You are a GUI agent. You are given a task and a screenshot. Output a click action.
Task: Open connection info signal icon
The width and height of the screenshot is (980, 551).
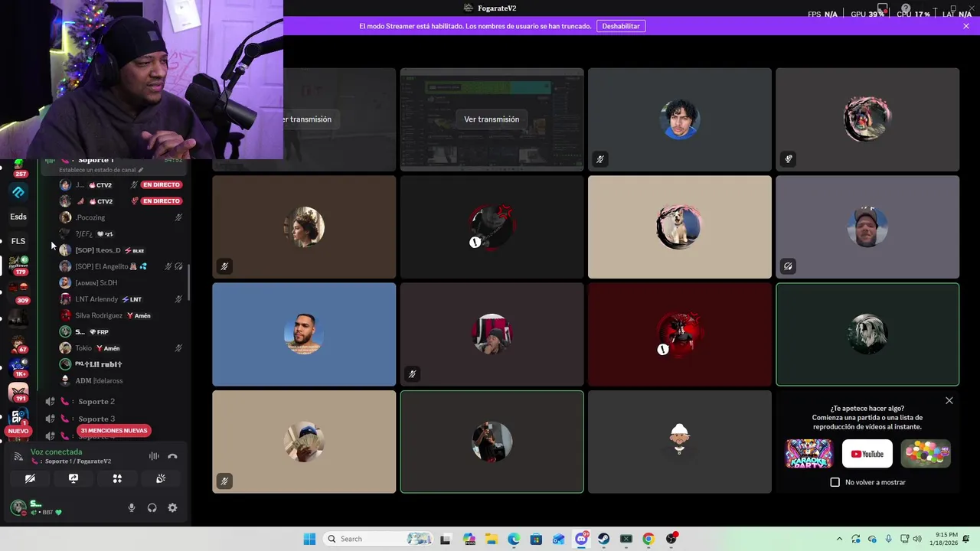point(18,457)
